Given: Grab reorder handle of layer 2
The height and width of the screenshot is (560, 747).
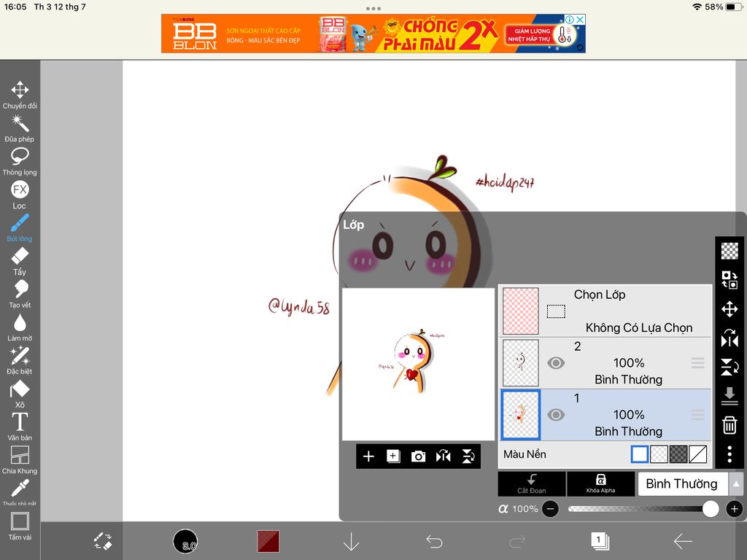Looking at the screenshot, I should click(698, 363).
